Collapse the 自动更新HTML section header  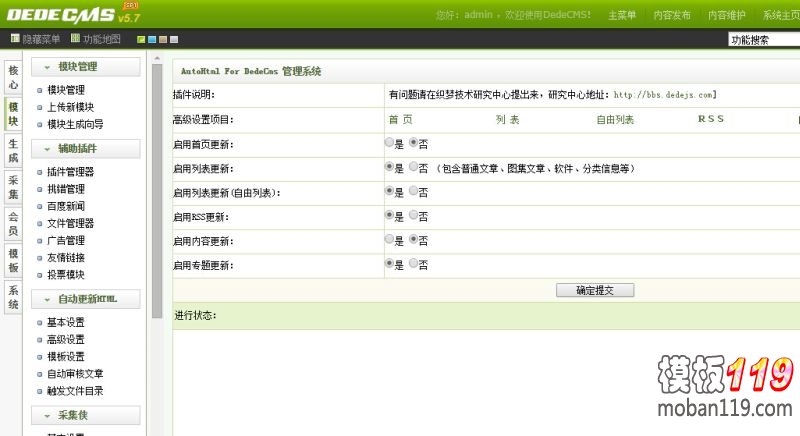click(86, 299)
